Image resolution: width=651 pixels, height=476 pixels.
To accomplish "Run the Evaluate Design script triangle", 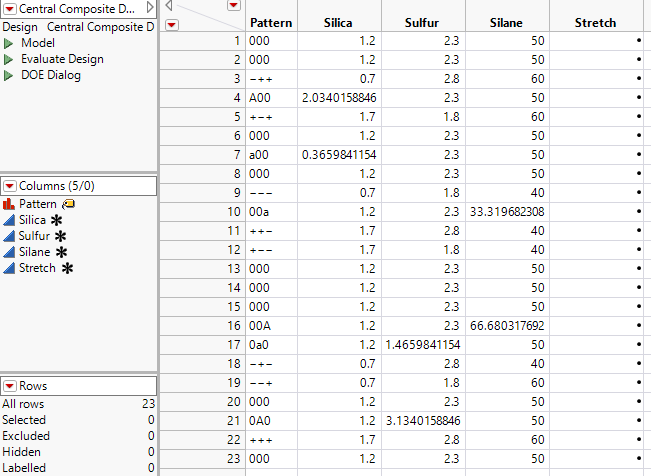I will pyautogui.click(x=9, y=59).
